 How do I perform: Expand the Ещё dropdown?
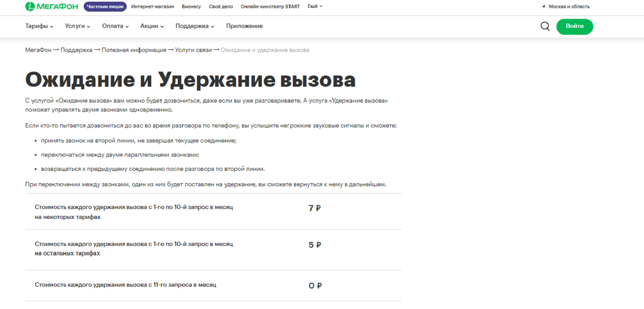pos(315,6)
